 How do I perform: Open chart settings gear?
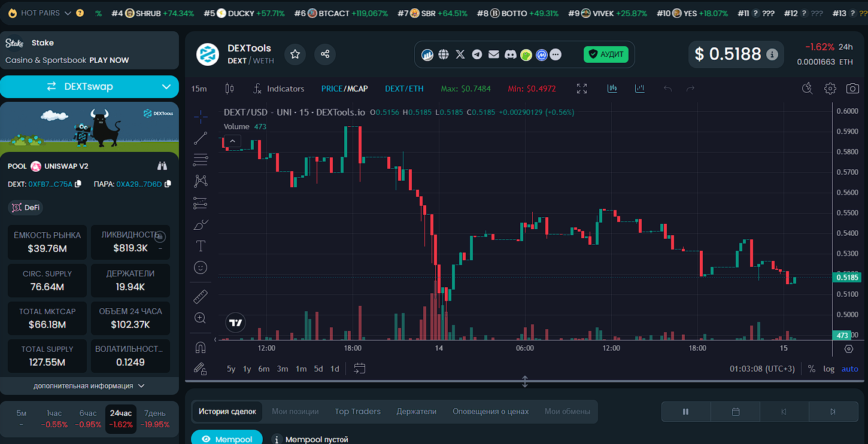(830, 89)
